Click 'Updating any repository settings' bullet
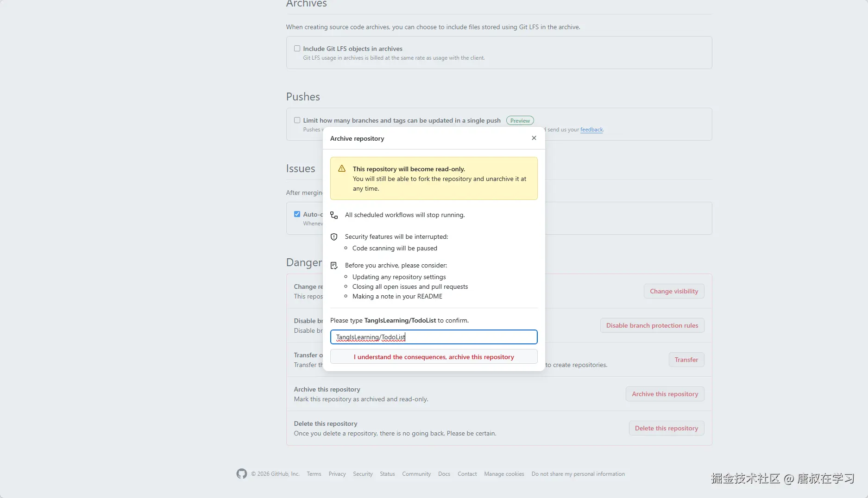Viewport: 868px width, 498px height. (x=399, y=277)
